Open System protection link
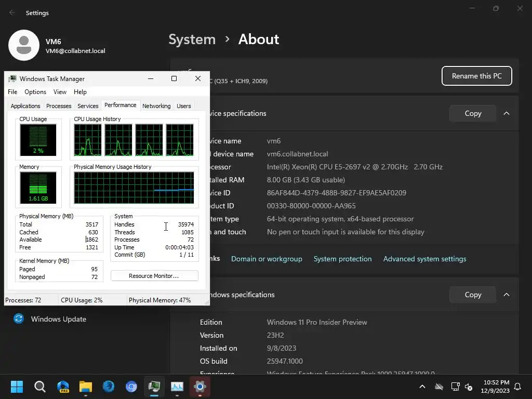This screenshot has height=399, width=532. click(x=343, y=259)
